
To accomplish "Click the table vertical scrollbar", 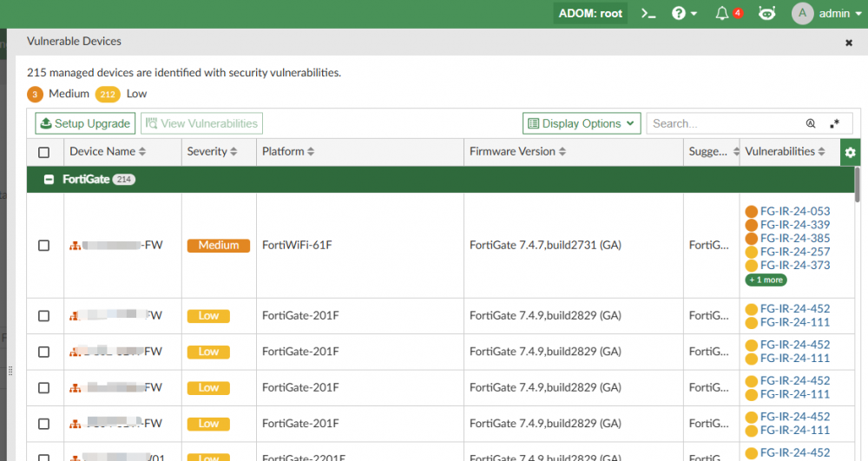I will (857, 185).
